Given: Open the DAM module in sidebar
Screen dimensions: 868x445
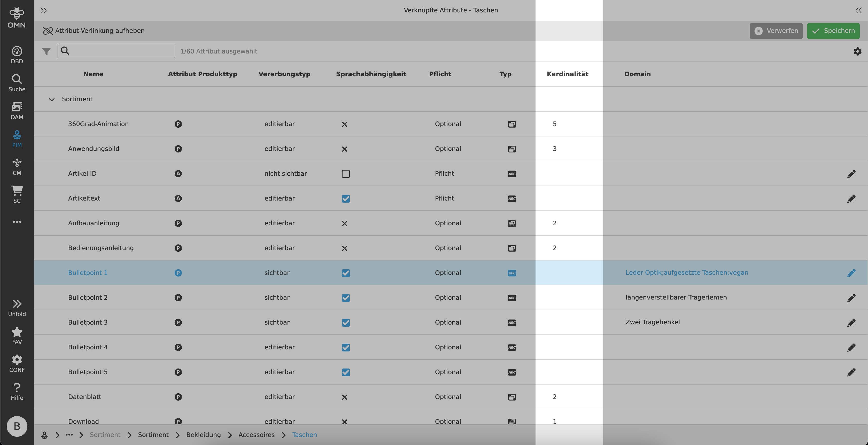Looking at the screenshot, I should [x=17, y=111].
